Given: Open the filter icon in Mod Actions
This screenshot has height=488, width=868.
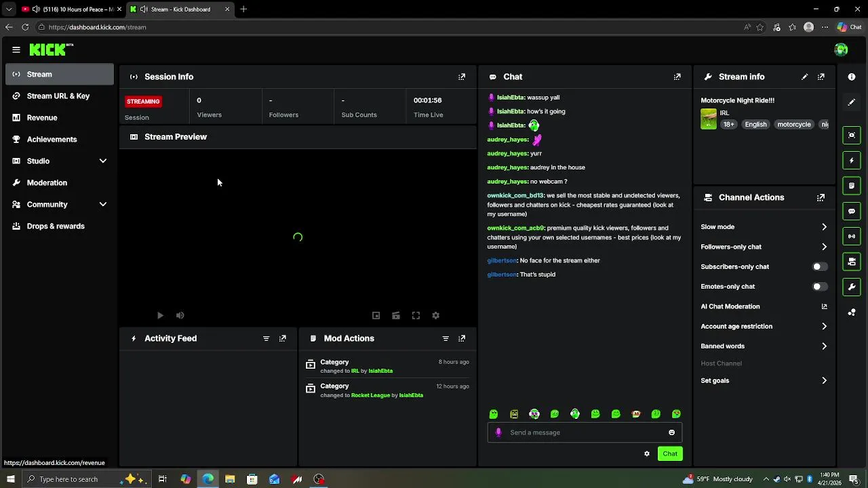Looking at the screenshot, I should [x=446, y=339].
